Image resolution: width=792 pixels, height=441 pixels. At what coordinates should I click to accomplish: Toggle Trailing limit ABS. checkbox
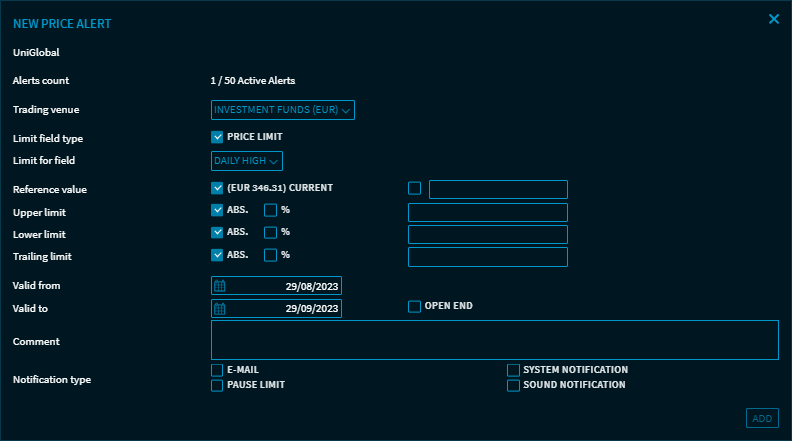(x=217, y=255)
